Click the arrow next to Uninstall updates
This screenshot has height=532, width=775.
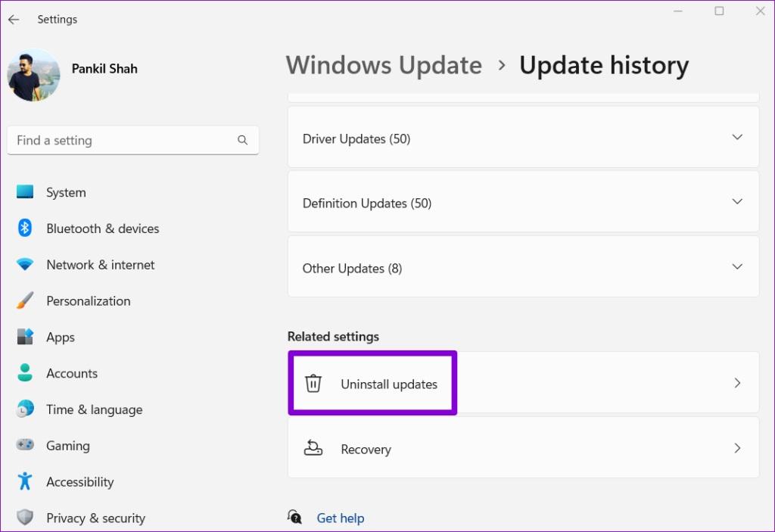[737, 383]
